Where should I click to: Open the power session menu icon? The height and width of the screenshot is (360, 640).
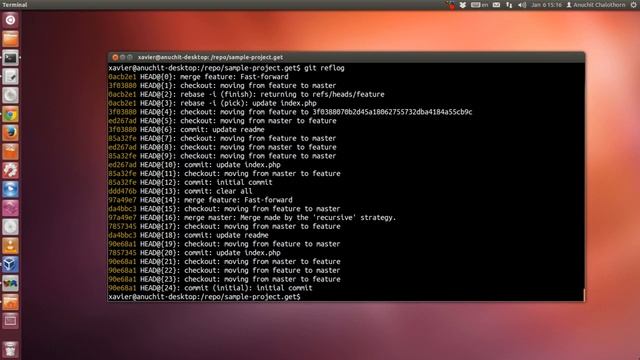pos(633,5)
